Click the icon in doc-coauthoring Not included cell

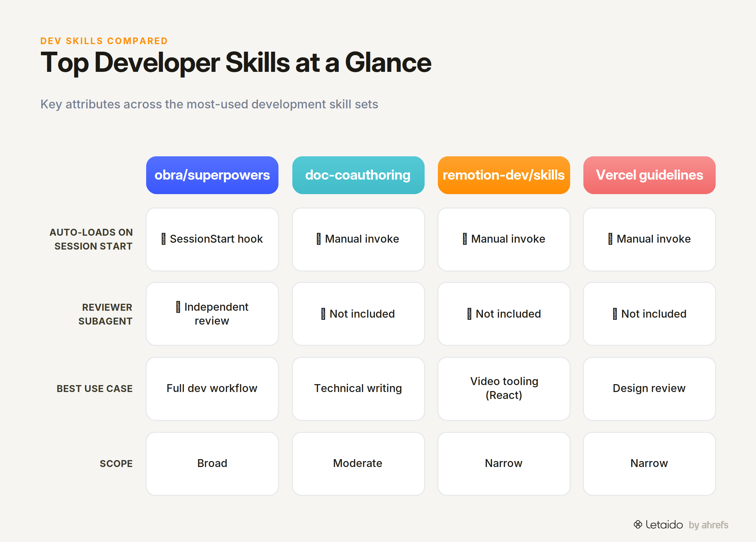323,314
